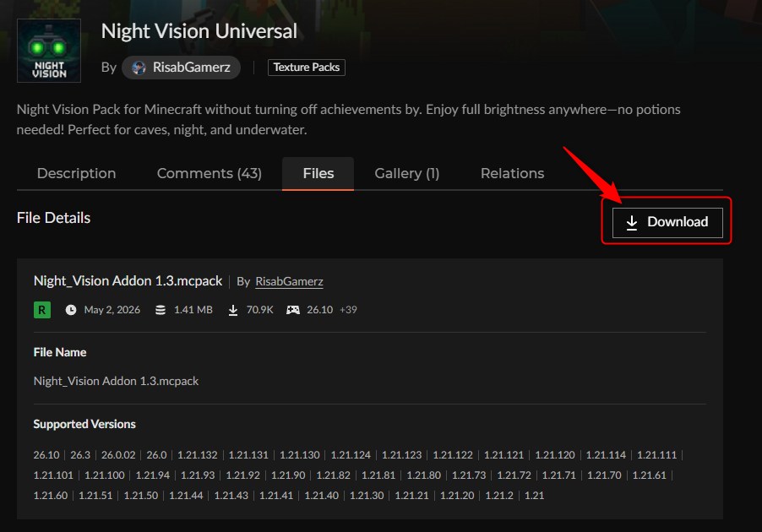Click supported version 1.21.130
The height and width of the screenshot is (532, 762).
[299, 455]
